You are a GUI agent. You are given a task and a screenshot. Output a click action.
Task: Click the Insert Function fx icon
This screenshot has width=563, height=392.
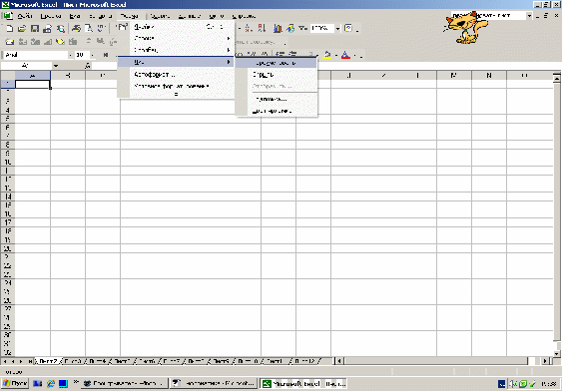(x=88, y=66)
